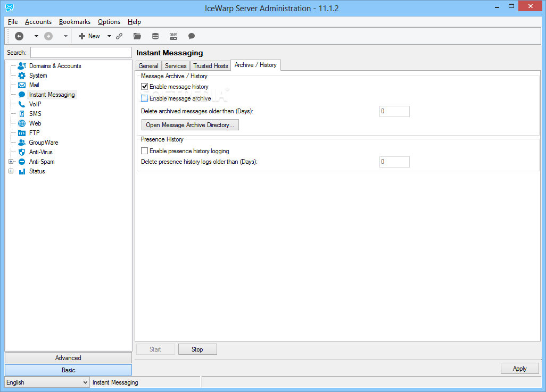Expand the Anti-Spam tree node
Screen dimensions: 546x392
11,162
